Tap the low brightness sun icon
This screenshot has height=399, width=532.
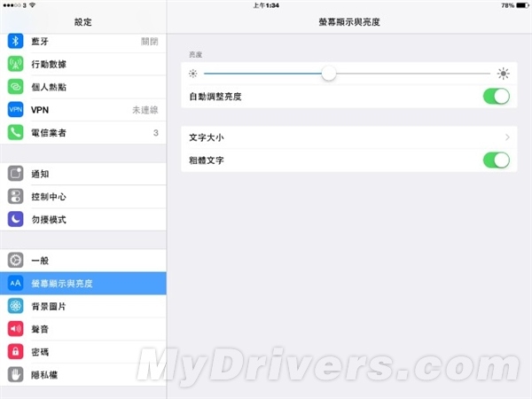(193, 74)
